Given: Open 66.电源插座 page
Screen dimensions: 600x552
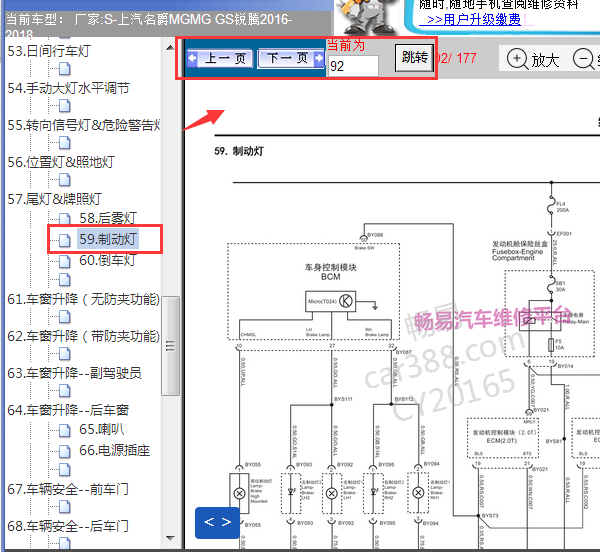Looking at the screenshot, I should point(114,450).
